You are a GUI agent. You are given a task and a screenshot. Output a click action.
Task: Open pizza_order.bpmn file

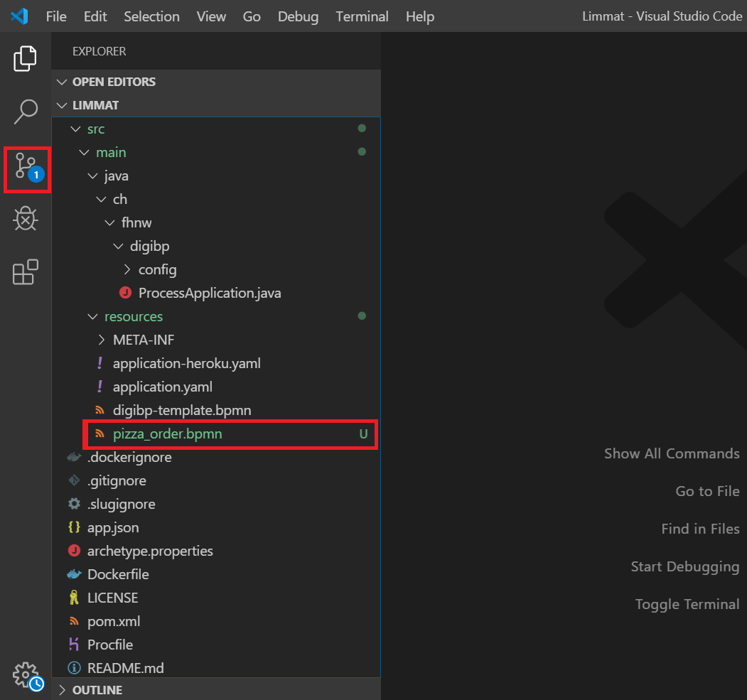click(167, 434)
